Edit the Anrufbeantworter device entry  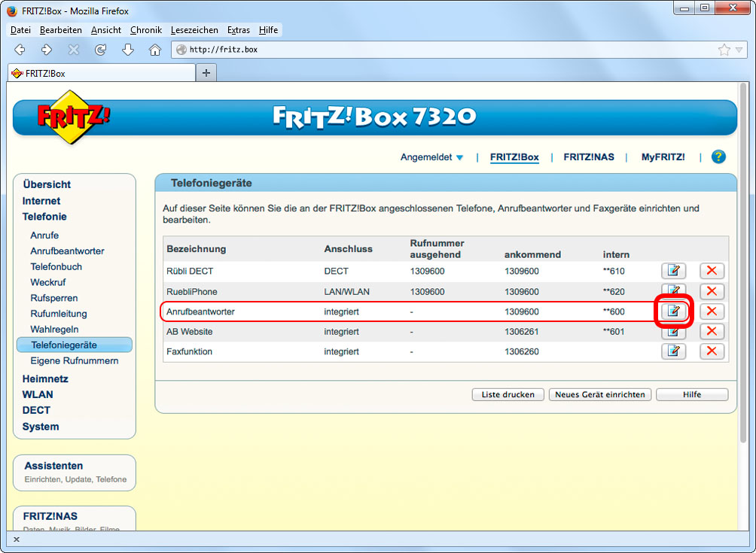(674, 311)
